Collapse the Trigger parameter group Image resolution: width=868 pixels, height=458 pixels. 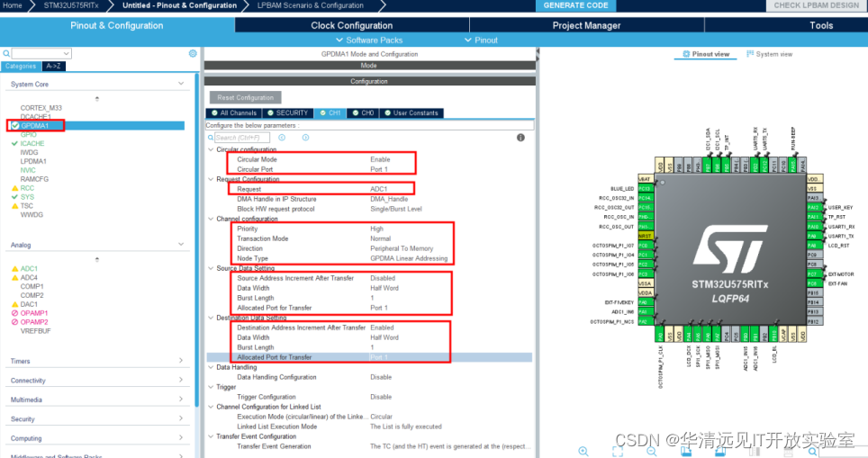pos(211,387)
